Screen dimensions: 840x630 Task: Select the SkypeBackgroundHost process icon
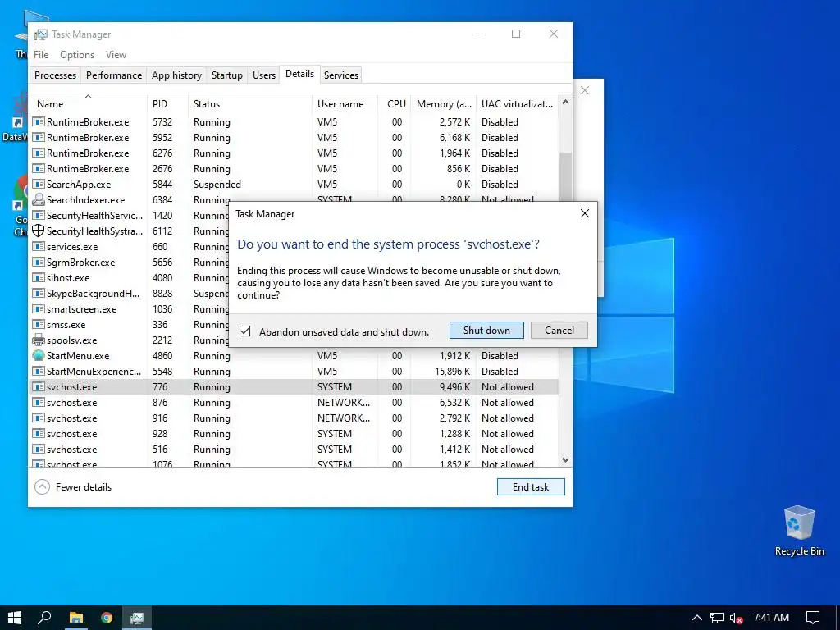click(x=38, y=294)
